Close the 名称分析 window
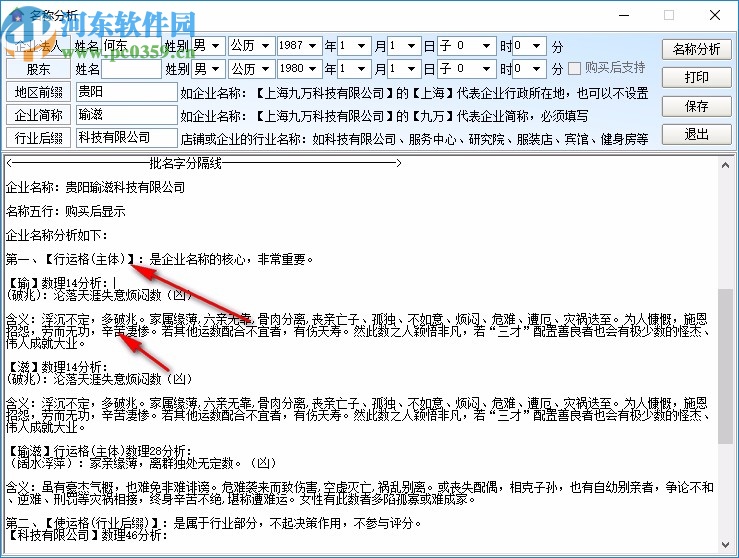Viewport: 739px width, 558px height. [x=714, y=16]
